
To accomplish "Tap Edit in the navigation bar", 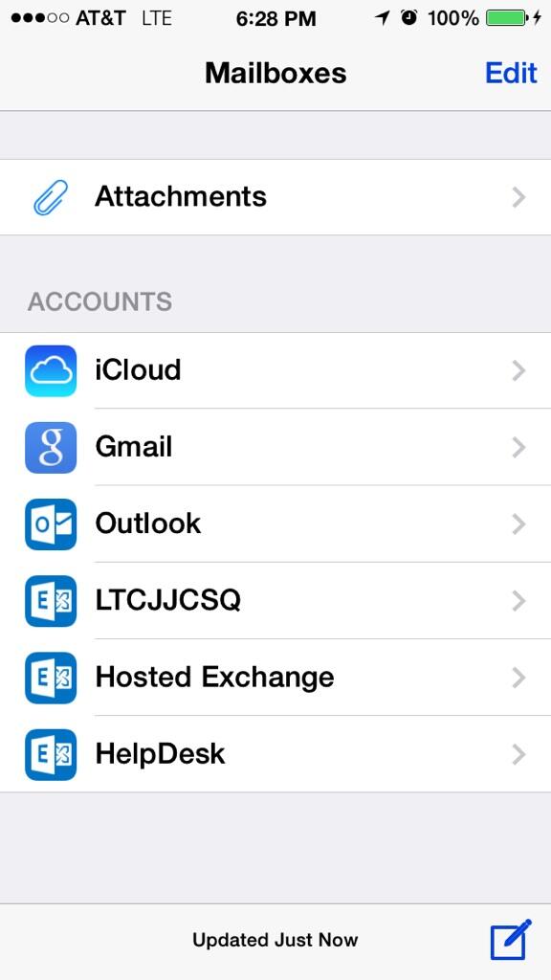I will (511, 73).
